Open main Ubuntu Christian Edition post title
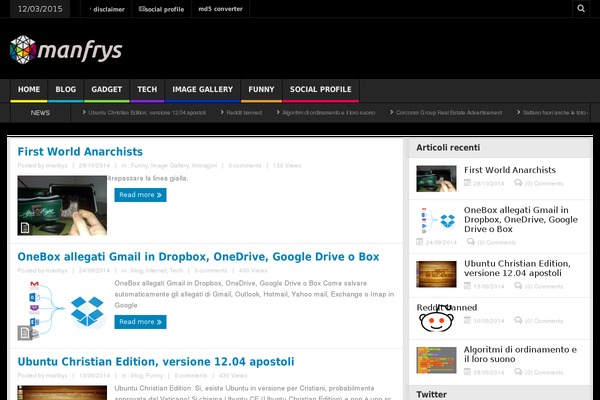 tap(156, 362)
